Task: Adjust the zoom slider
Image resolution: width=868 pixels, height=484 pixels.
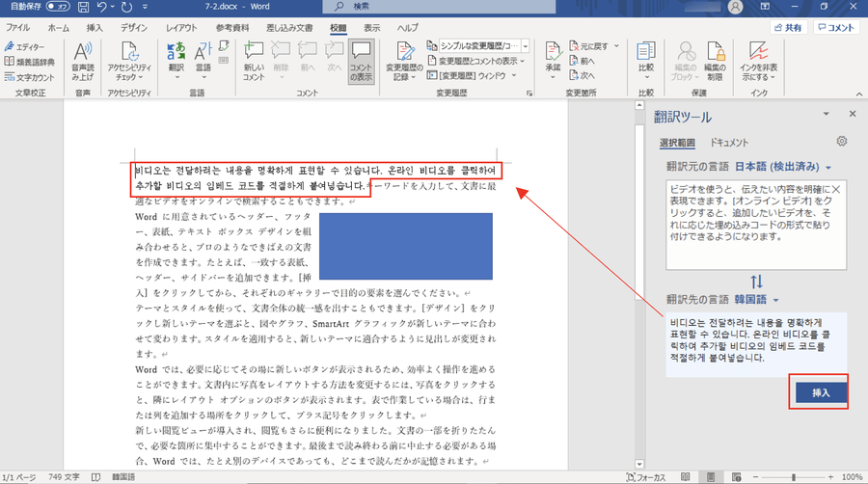Action: pyautogui.click(x=793, y=477)
